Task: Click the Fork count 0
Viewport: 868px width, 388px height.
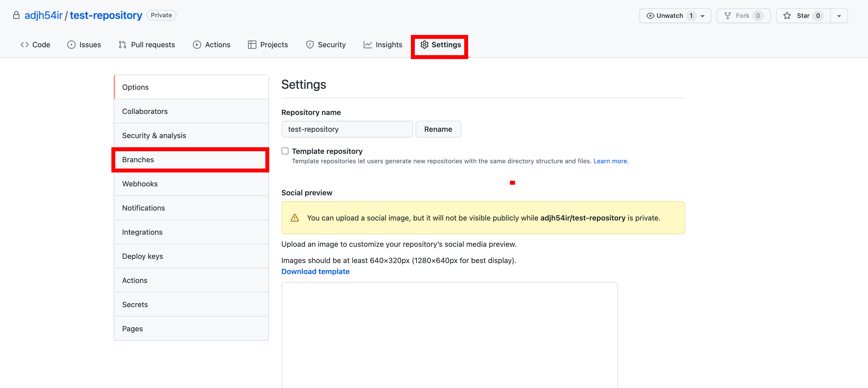Action: [x=758, y=16]
